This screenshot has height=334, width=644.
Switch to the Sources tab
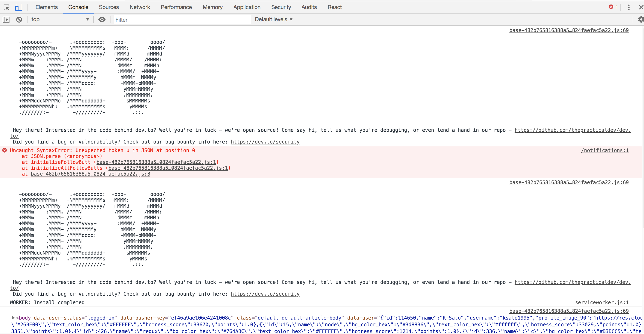(109, 7)
